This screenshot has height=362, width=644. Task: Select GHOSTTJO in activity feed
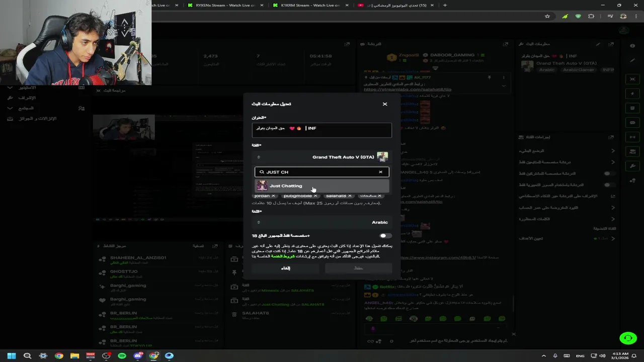pos(124,271)
